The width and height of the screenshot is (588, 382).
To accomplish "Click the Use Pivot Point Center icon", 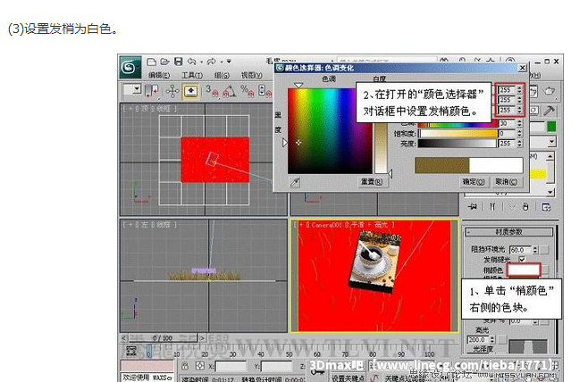I will point(172,91).
